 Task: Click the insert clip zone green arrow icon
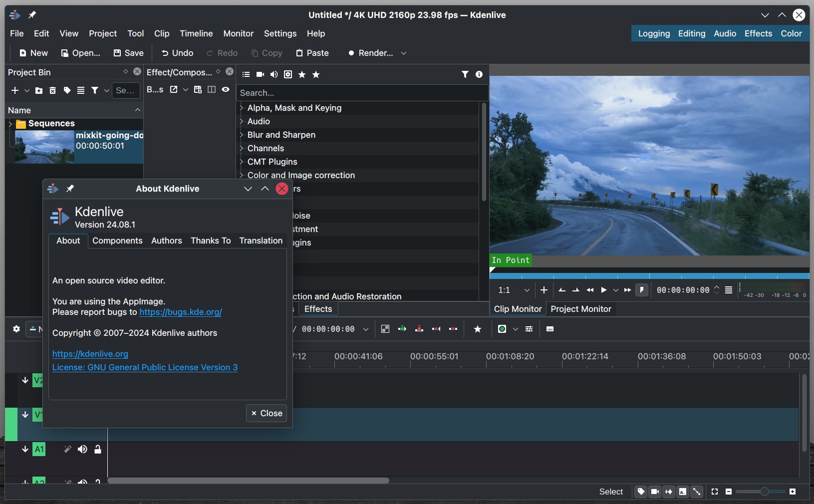[x=402, y=329]
